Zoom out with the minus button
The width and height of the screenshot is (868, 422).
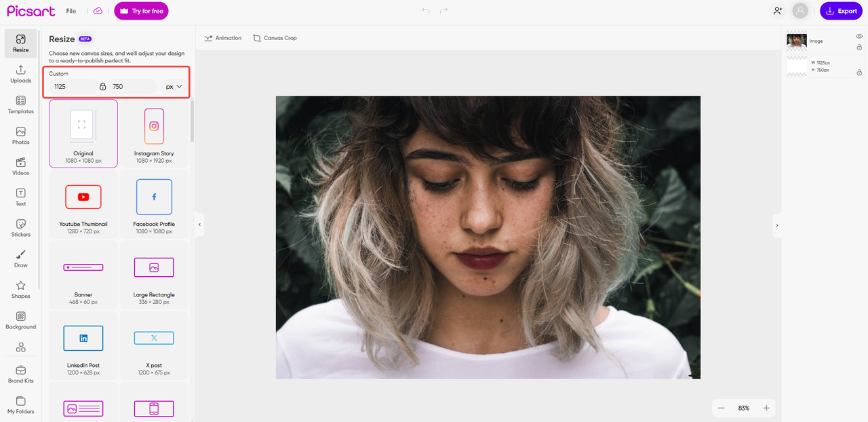pyautogui.click(x=721, y=408)
